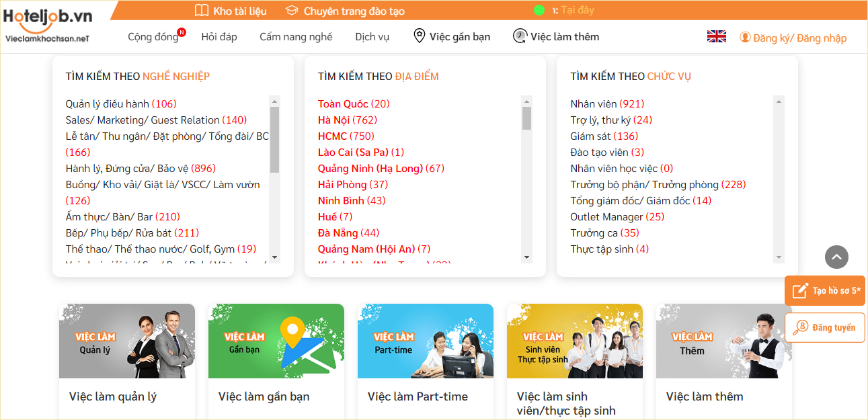This screenshot has height=420, width=868.
Task: Select position Thực tập sinh (4)
Action: 609,249
